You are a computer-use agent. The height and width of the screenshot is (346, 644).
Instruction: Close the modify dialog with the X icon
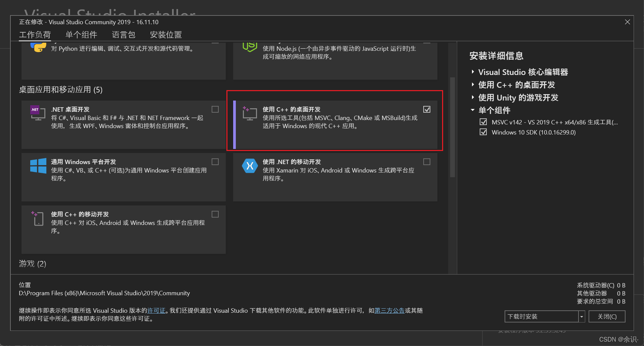(x=627, y=22)
